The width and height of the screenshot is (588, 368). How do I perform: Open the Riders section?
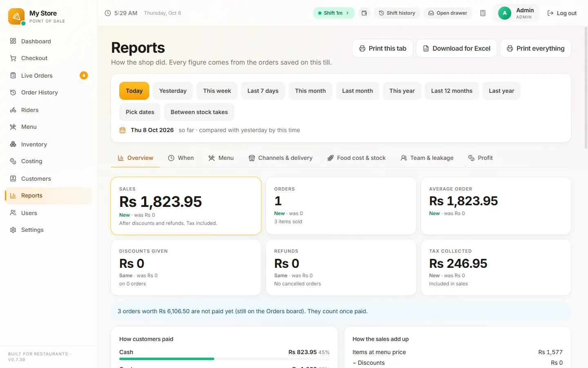point(49,110)
